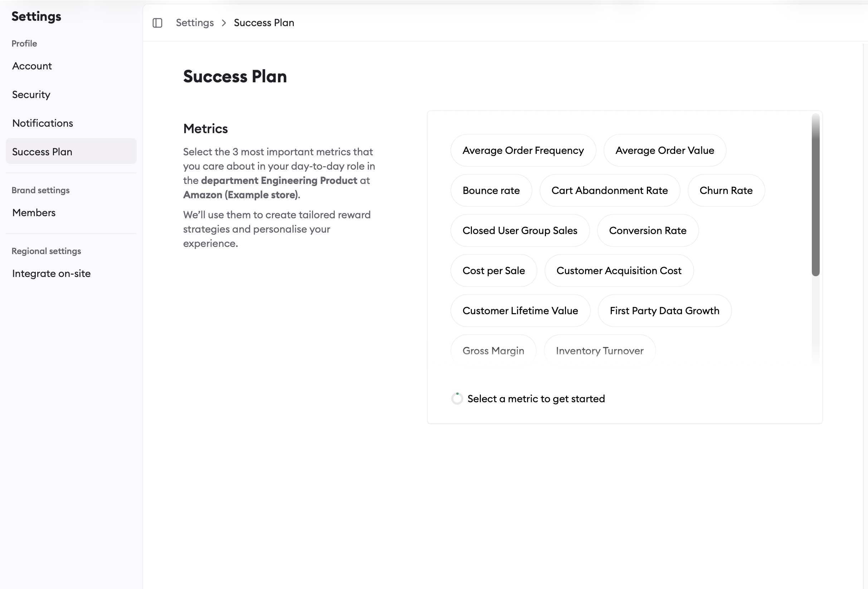
Task: Select the Average Order Value metric
Action: [x=664, y=150]
